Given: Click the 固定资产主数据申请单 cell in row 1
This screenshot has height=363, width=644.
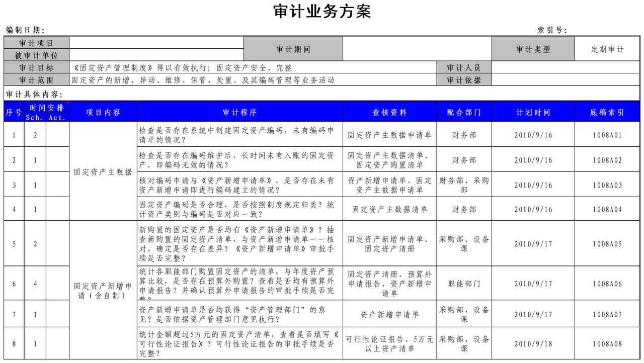Looking at the screenshot, I should click(390, 135).
